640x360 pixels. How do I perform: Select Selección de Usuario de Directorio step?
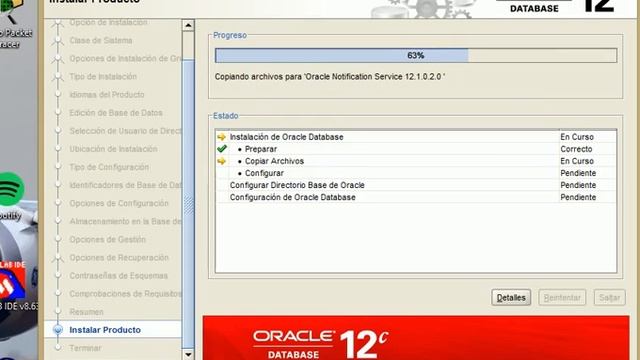coord(125,131)
